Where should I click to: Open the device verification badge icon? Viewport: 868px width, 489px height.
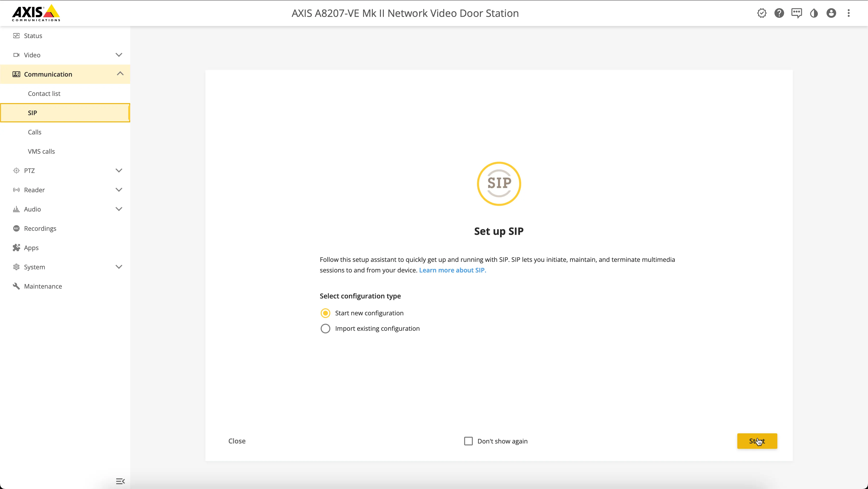pyautogui.click(x=761, y=13)
